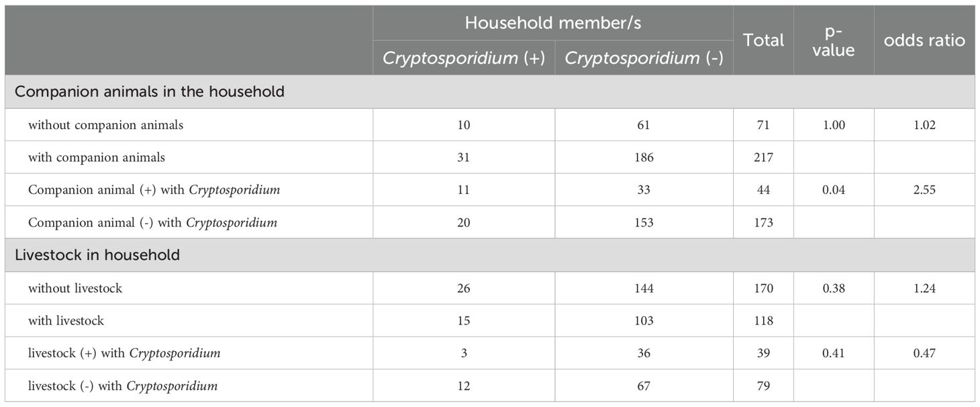The image size is (980, 407).
Task: Select 'Companion animals in the household' section row
Action: click(489, 91)
